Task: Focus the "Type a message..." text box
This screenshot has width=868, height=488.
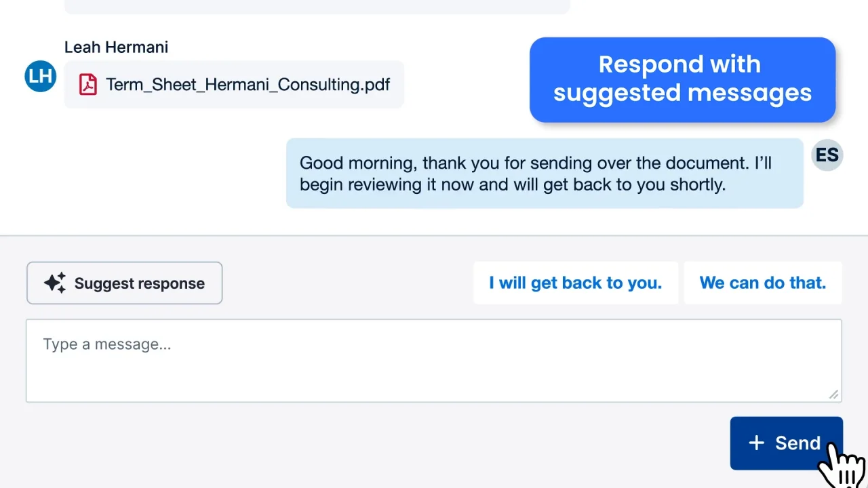Action: [x=434, y=361]
